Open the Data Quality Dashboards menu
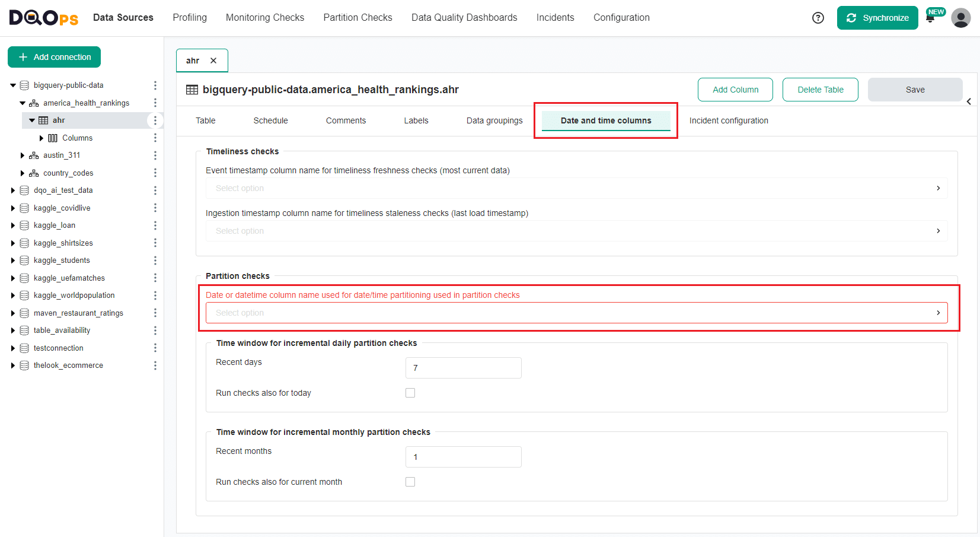This screenshot has width=980, height=537. [x=464, y=17]
